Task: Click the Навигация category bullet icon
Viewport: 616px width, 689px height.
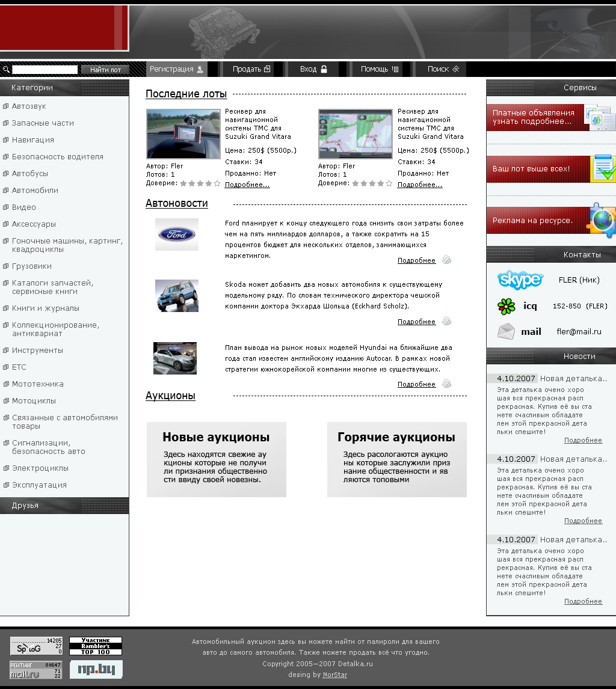Action: pos(6,139)
